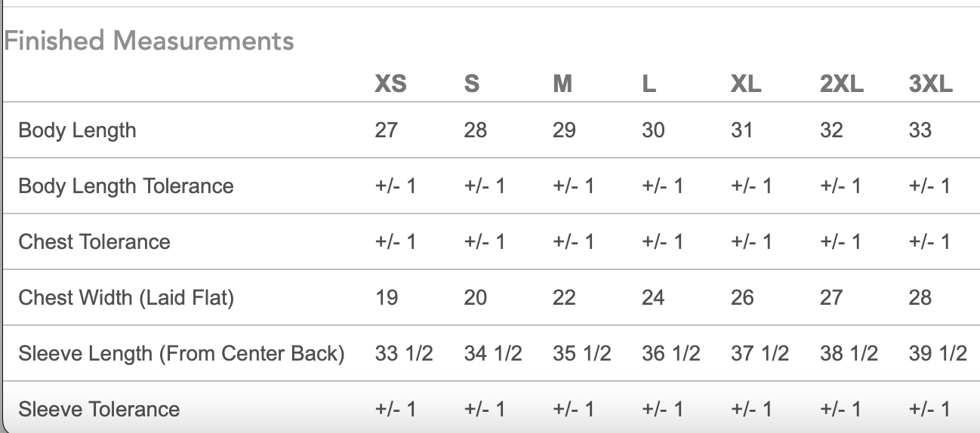Select Body Length value 33 for 3XL

pos(920,131)
